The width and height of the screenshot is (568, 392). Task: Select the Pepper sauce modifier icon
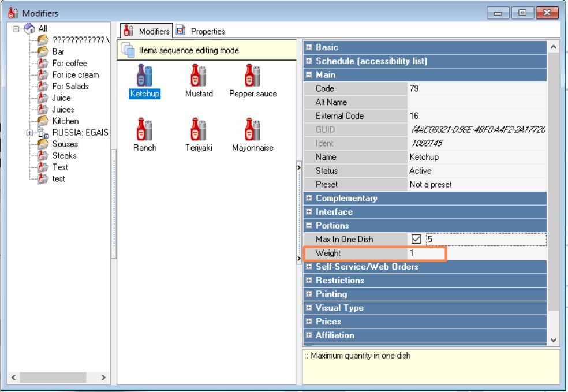tap(252, 75)
